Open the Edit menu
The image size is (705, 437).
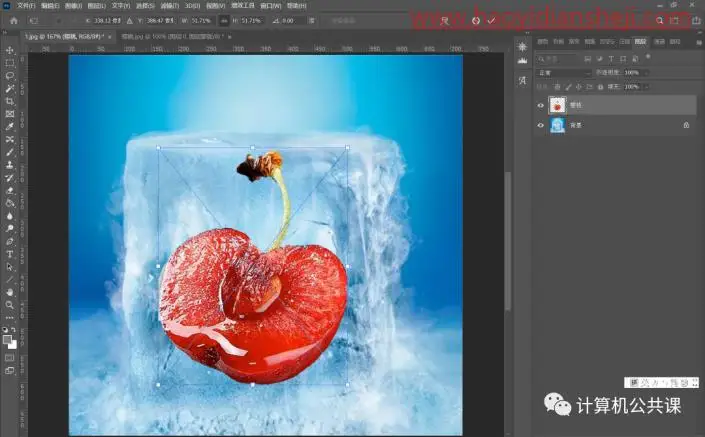[50, 6]
